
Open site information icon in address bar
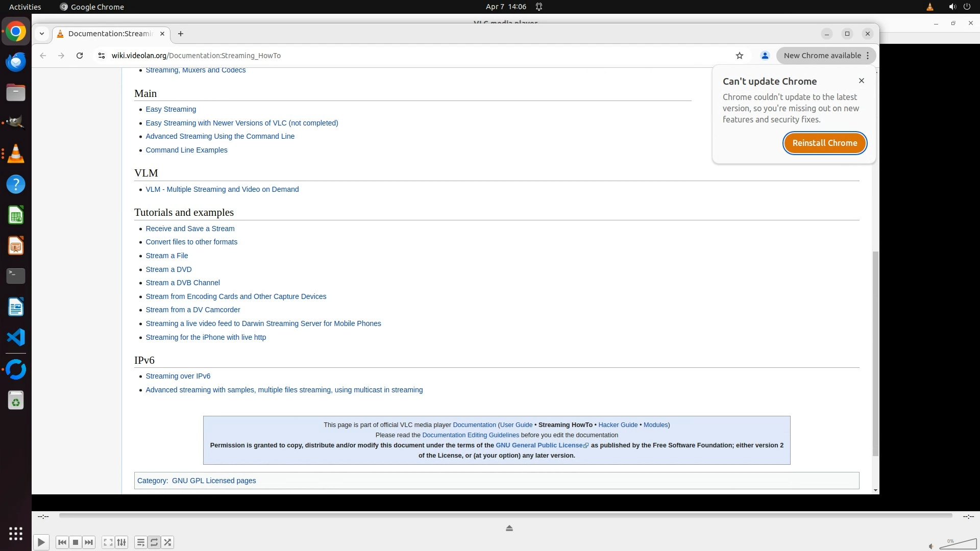101,56
